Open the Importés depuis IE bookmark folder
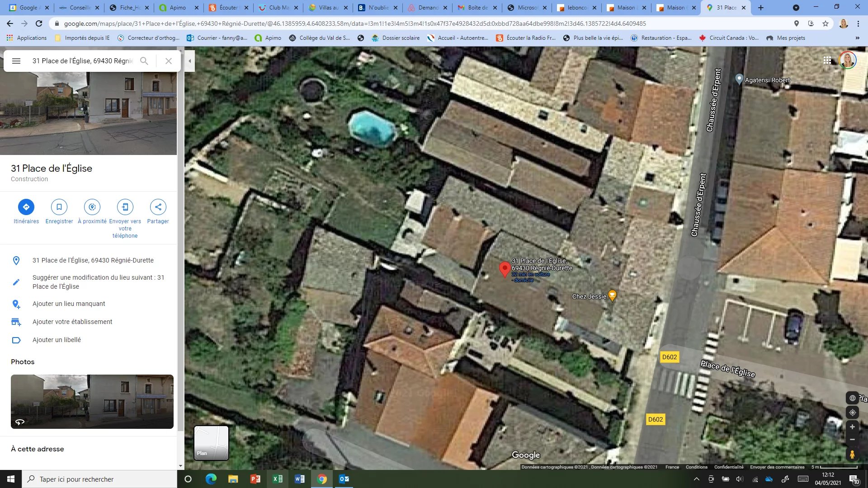Screen dimensions: 868x488 82,38
